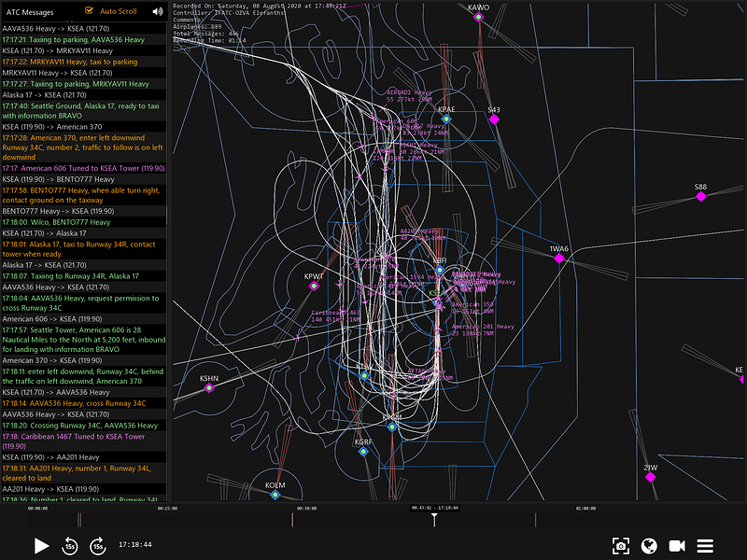Select the KPWT airport marker
Image resolution: width=747 pixels, height=560 pixels.
[314, 286]
